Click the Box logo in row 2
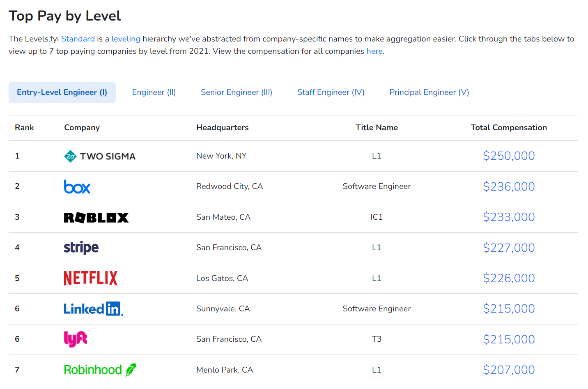This screenshot has width=588, height=389. [77, 187]
